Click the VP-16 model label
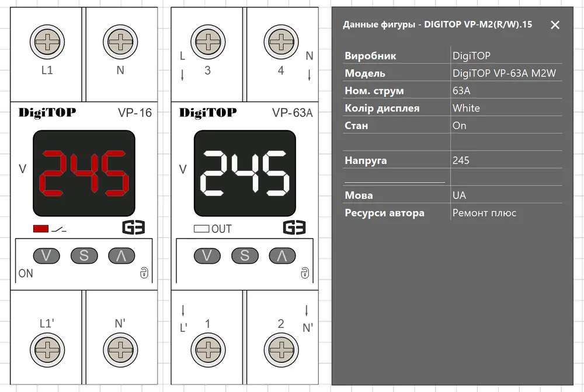Viewport: 584px width, 392px height. click(135, 113)
